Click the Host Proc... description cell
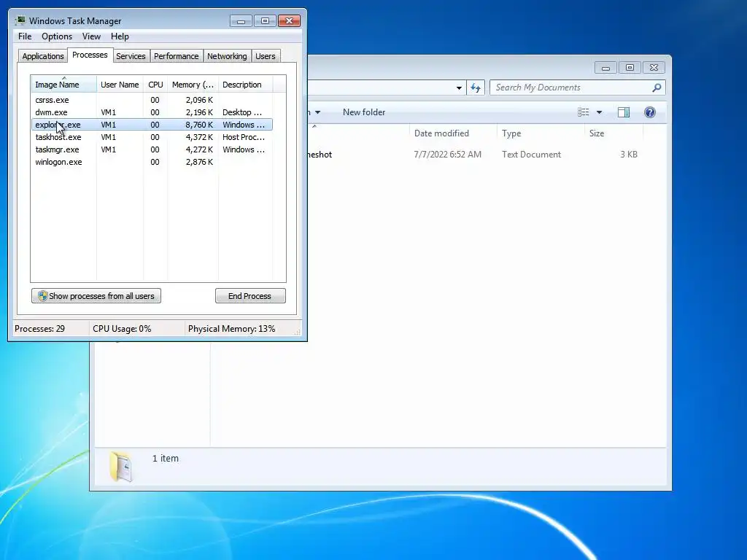Viewport: 747px width, 560px height. tap(244, 137)
